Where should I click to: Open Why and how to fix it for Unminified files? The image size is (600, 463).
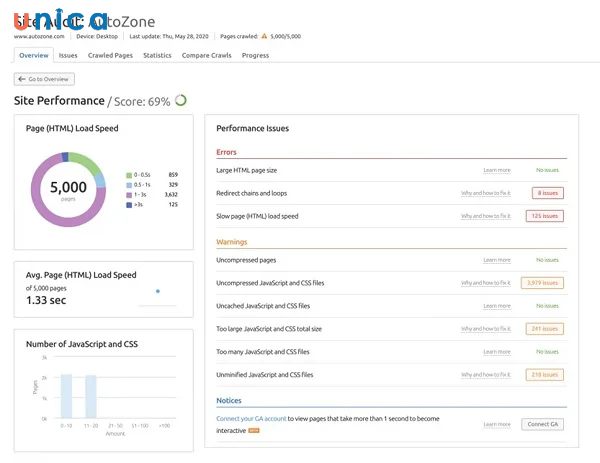click(485, 375)
